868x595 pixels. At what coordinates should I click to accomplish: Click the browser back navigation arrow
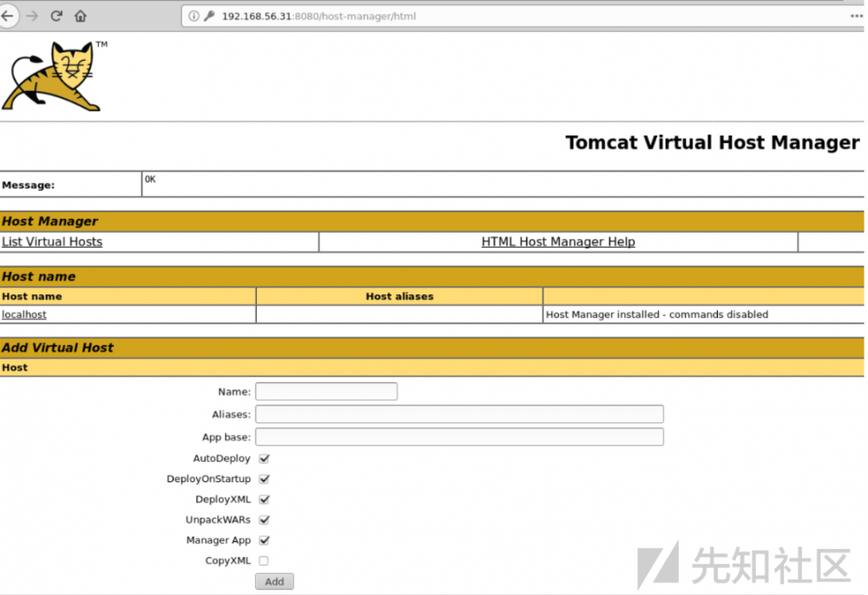(x=9, y=16)
